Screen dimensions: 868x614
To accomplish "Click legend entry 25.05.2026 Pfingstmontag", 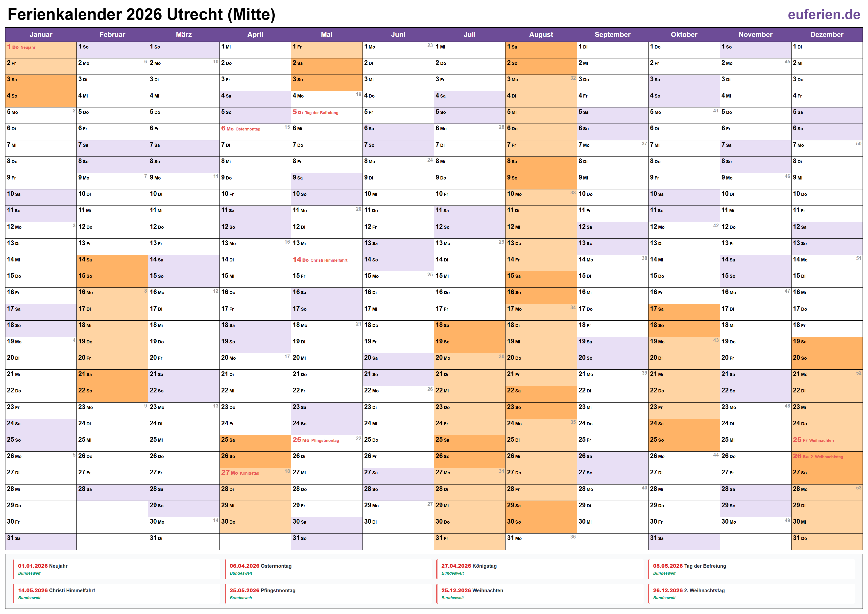I will pyautogui.click(x=262, y=590).
